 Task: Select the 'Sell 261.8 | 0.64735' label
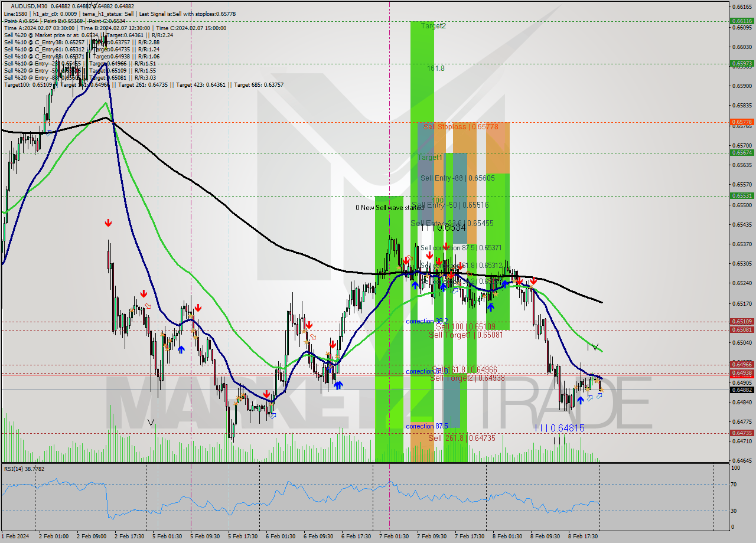point(462,438)
